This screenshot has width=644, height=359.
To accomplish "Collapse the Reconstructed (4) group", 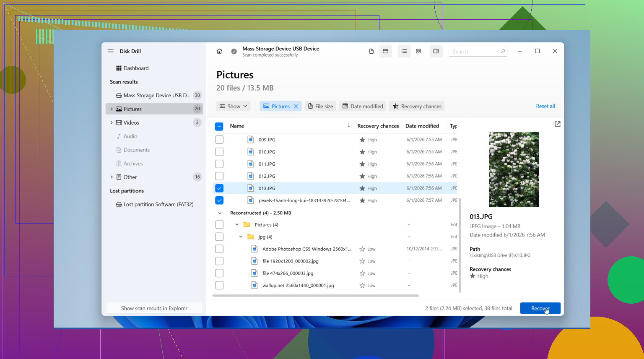I will click(x=220, y=213).
